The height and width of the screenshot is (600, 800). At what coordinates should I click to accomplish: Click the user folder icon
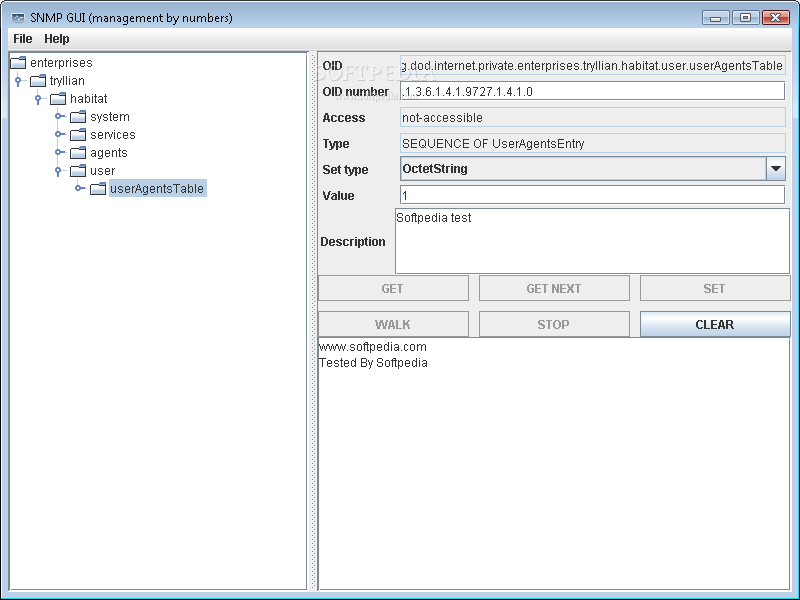[x=77, y=170]
